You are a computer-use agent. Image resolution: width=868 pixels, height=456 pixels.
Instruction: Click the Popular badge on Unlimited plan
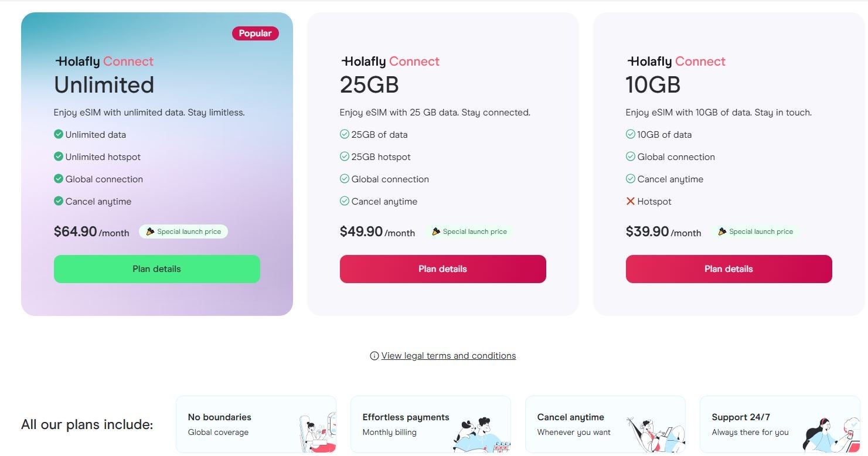coord(255,33)
